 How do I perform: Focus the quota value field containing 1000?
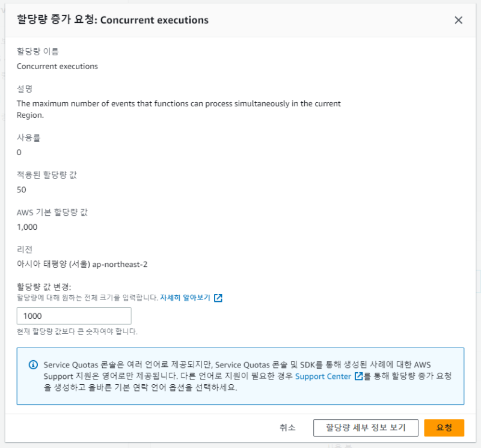(x=75, y=316)
